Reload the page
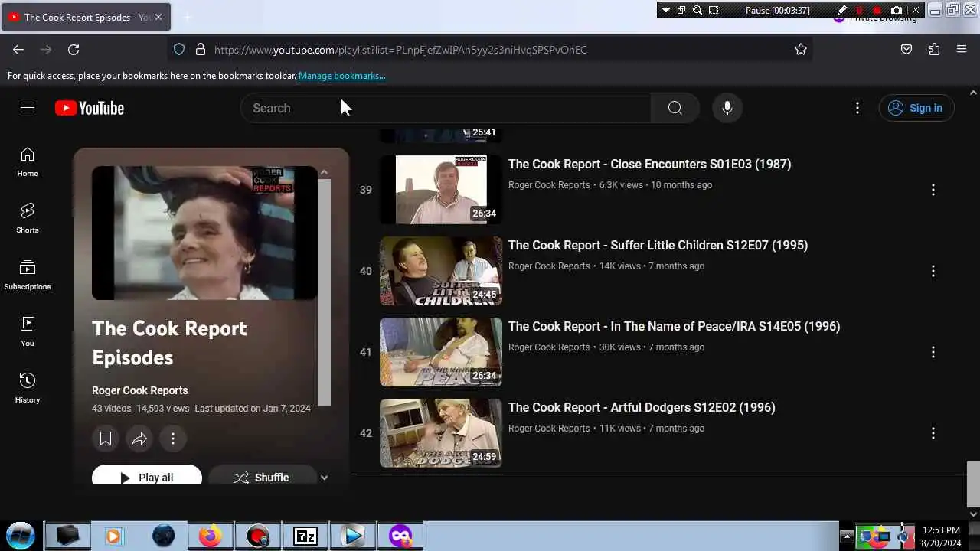 coord(73,50)
